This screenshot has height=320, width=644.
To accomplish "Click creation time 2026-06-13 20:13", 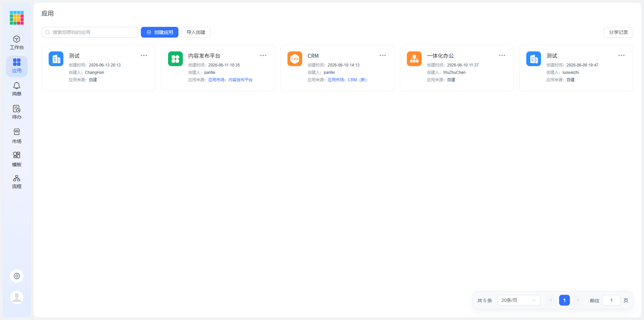I will click(105, 65).
